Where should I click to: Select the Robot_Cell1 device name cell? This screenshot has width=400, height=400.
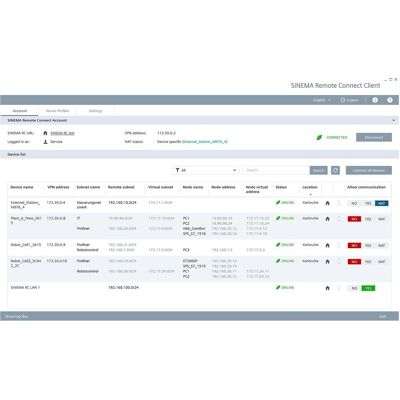pos(26,245)
